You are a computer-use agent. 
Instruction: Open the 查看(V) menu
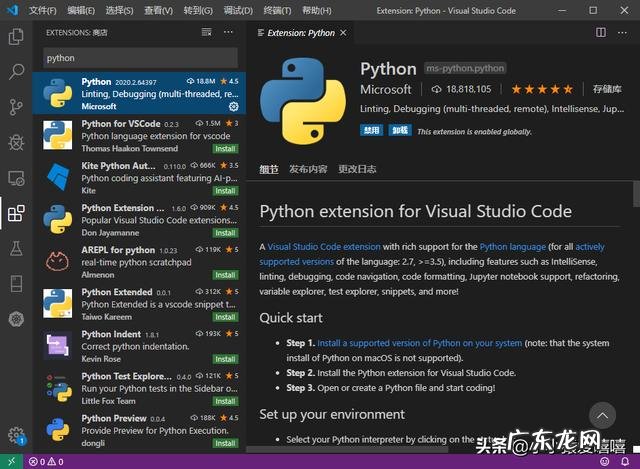coord(158,10)
